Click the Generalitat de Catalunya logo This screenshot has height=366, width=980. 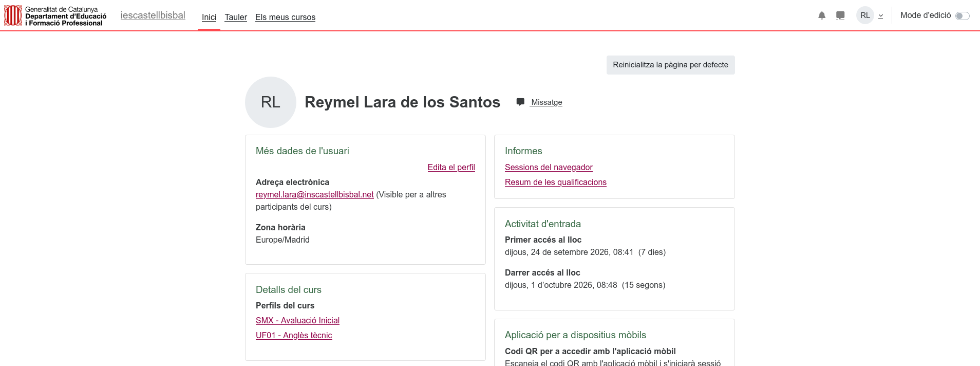[x=55, y=15]
